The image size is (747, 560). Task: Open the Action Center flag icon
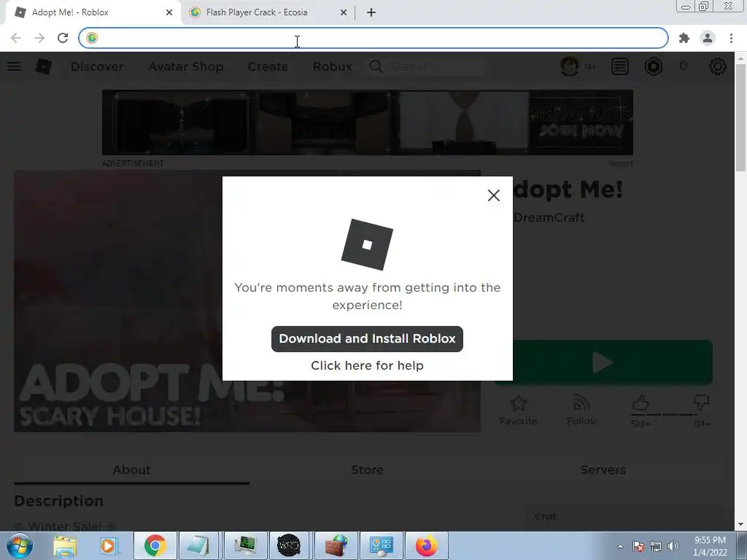coord(638,546)
